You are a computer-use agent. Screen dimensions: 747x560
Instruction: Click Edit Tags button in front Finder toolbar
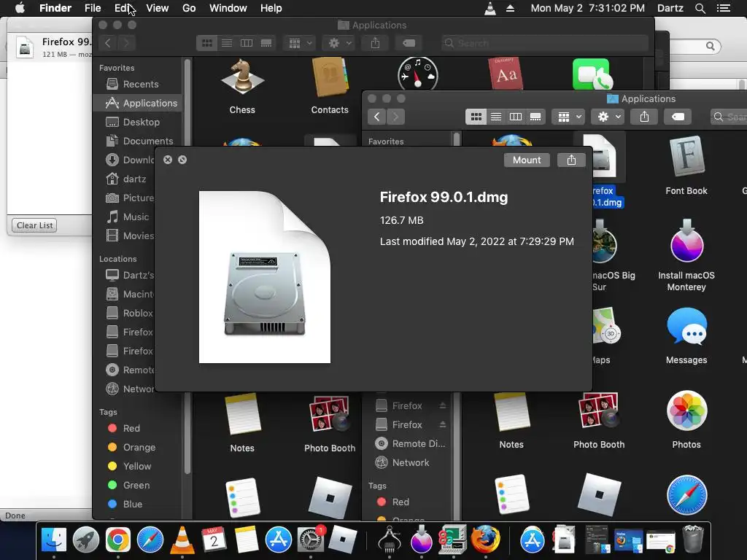coord(678,117)
